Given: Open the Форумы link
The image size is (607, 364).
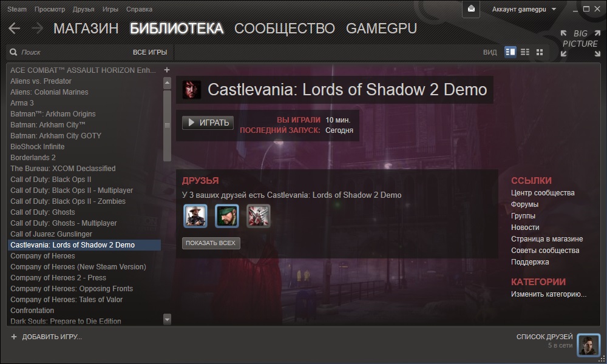Looking at the screenshot, I should (524, 204).
